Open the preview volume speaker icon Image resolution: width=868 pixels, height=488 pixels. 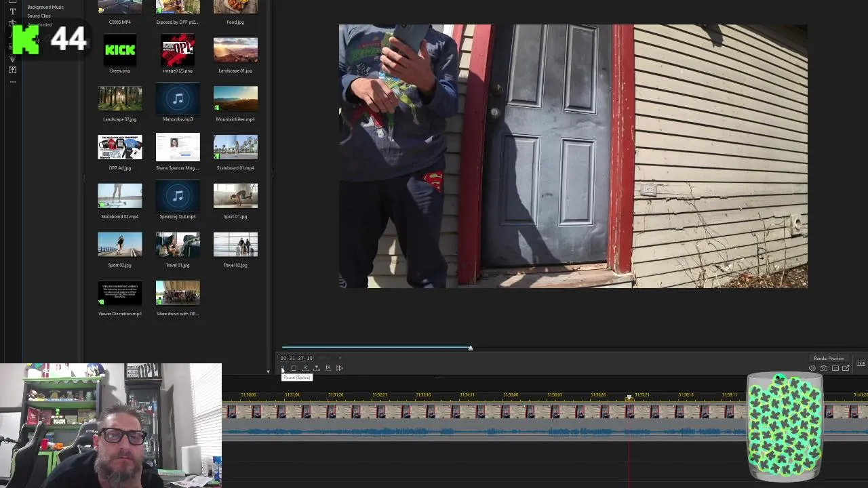812,368
